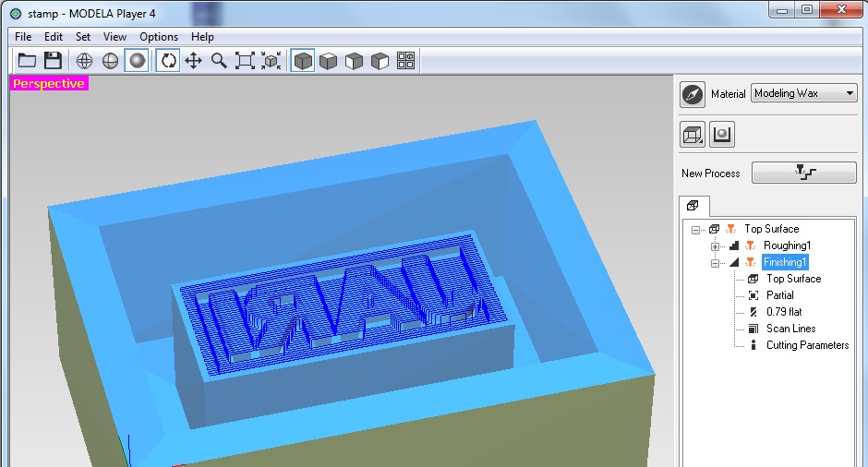
Task: Select the Pan move tool
Action: (x=193, y=60)
